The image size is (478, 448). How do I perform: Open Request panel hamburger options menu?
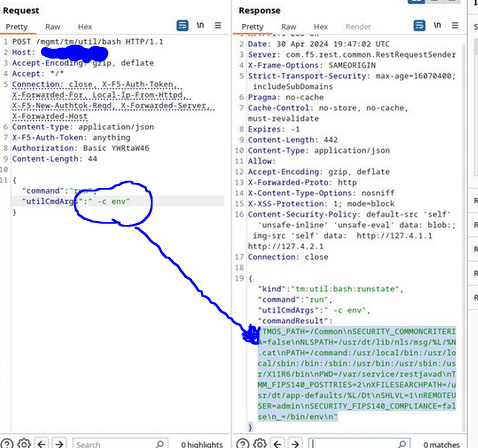(218, 25)
